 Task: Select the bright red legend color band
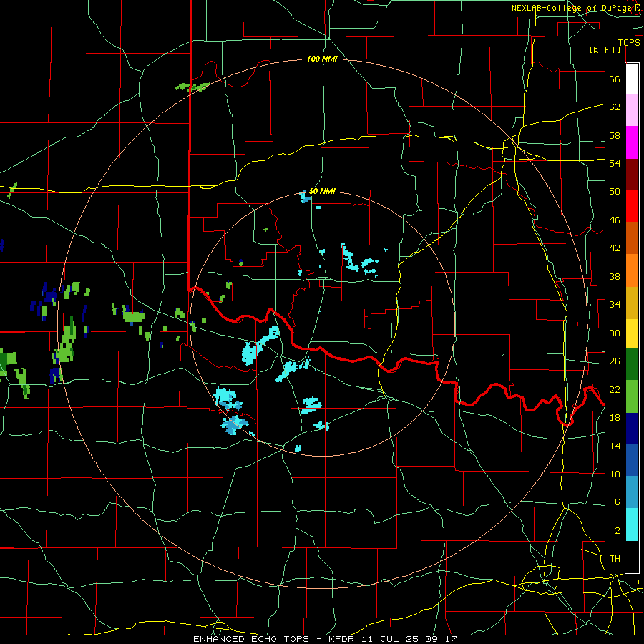click(x=632, y=206)
